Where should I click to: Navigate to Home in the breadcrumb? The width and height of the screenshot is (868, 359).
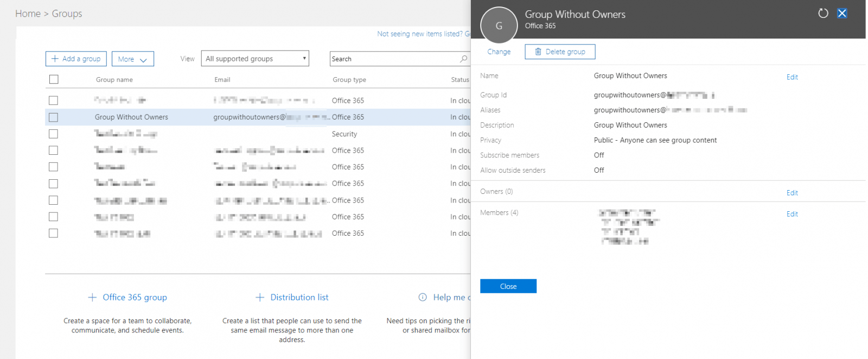pyautogui.click(x=28, y=14)
